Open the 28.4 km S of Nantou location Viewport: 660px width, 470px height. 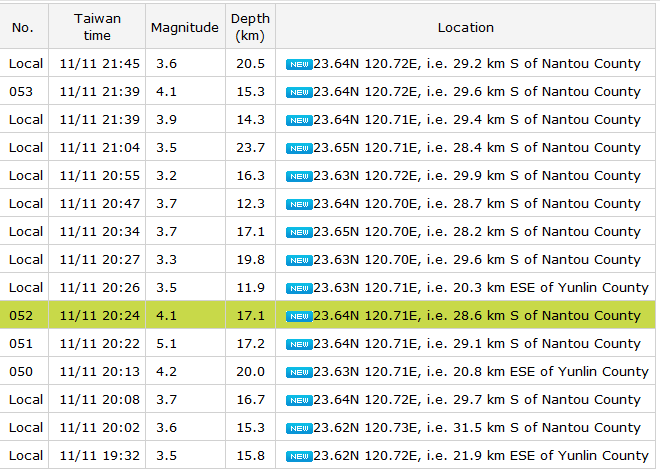coord(477,148)
